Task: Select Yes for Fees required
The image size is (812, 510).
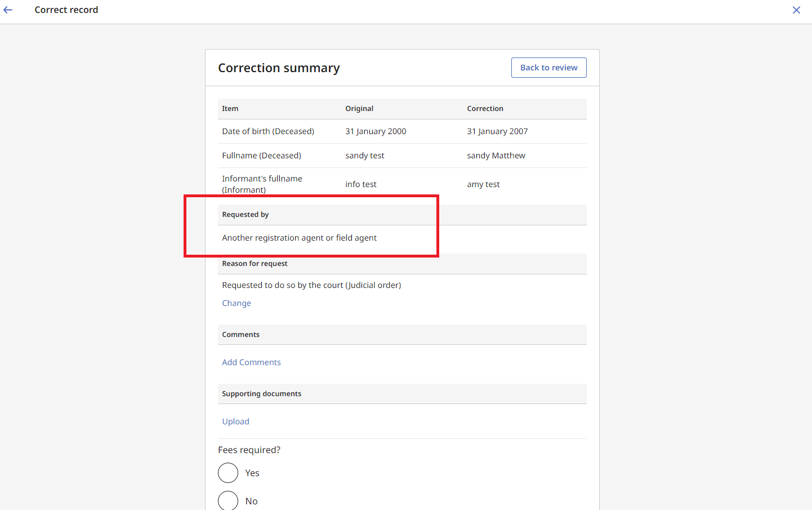Action: coord(228,473)
